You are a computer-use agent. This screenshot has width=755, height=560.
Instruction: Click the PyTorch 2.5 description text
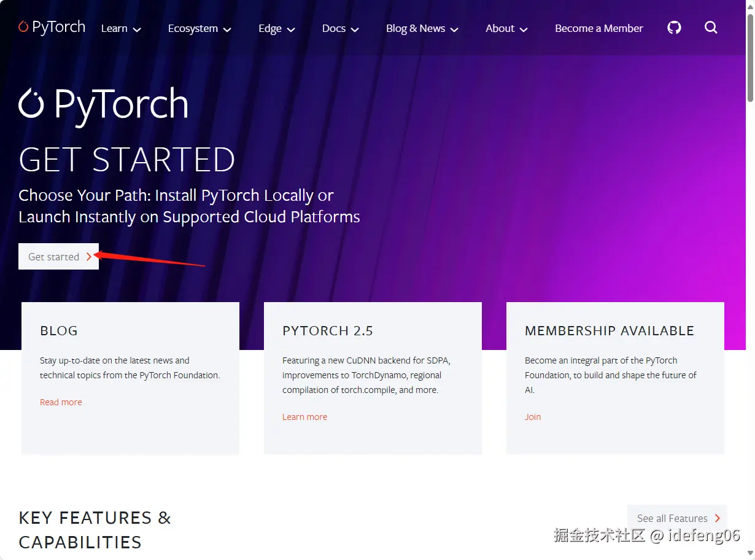366,375
